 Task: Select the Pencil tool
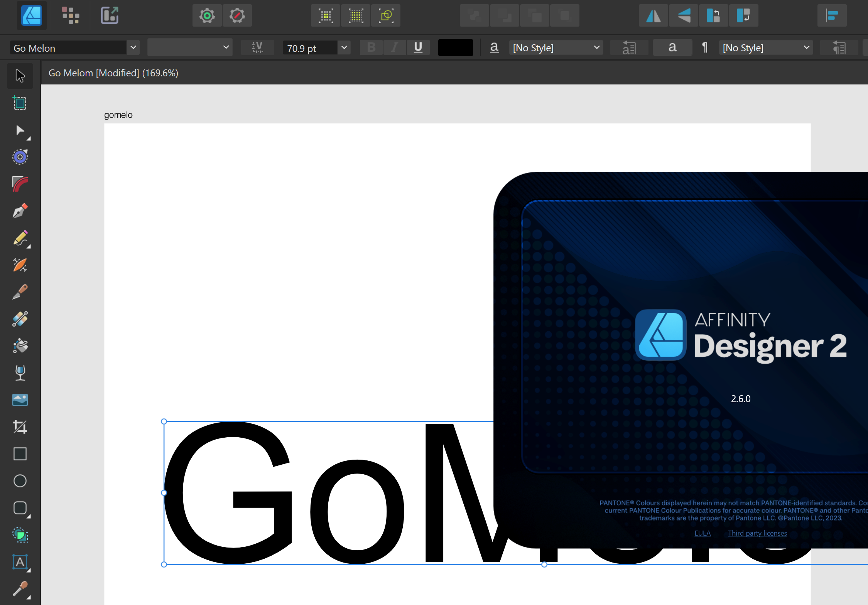(20, 238)
